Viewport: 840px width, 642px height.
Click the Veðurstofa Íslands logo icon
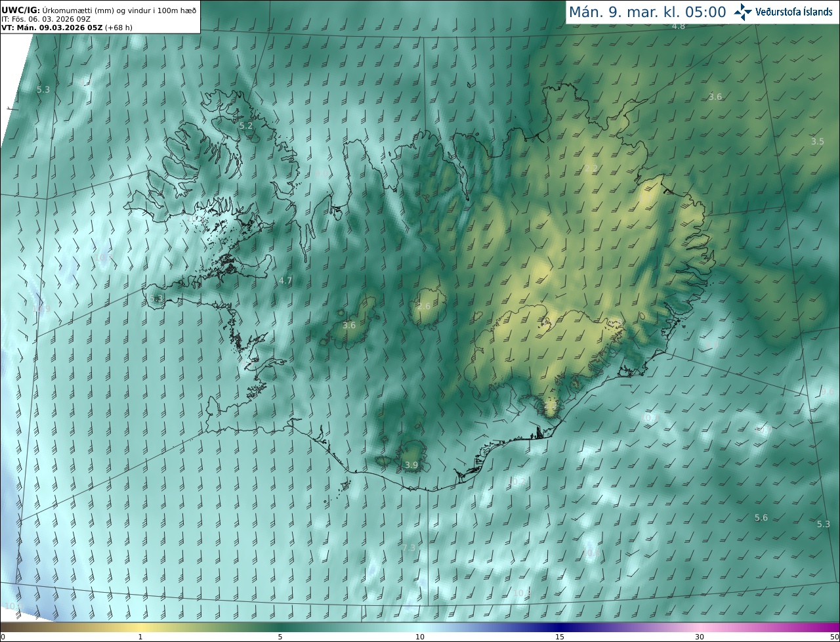point(744,11)
